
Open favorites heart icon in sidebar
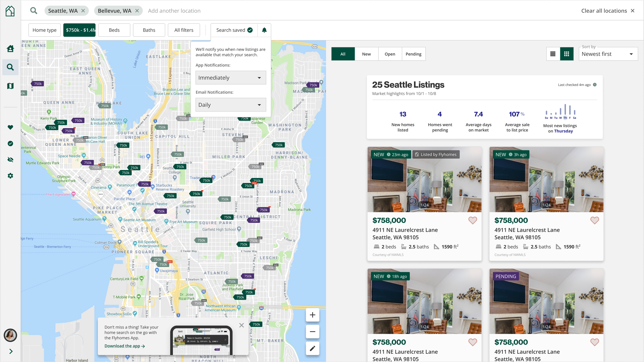pos(10,127)
